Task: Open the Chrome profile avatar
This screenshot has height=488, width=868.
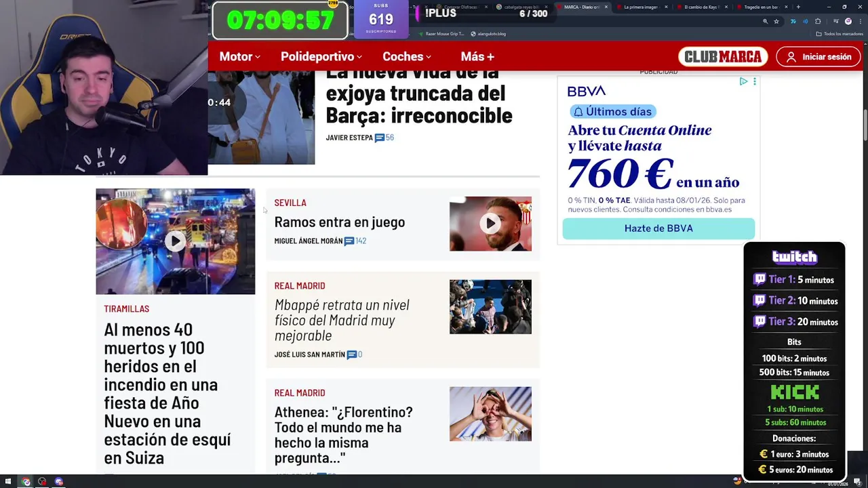Action: (848, 21)
